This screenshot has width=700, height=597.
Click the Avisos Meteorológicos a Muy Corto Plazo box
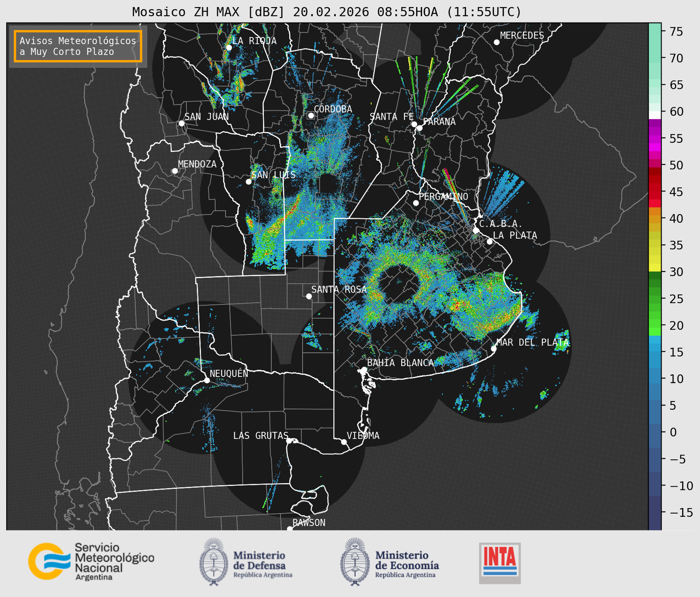[78, 46]
